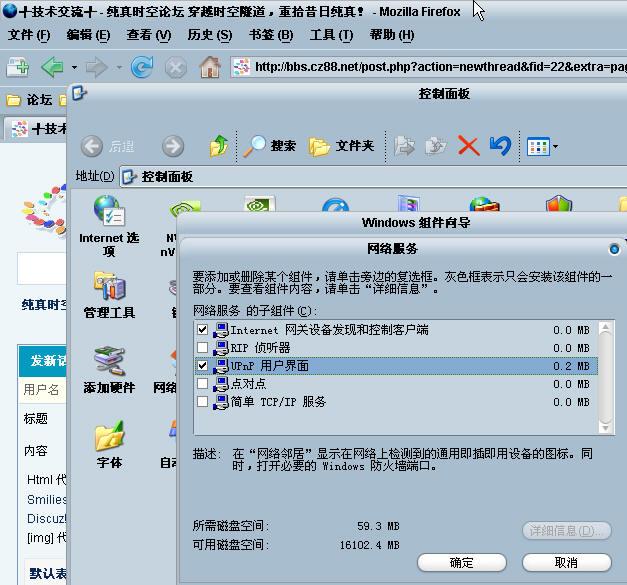Check RIP 侦听器 checkbox
Image resolution: width=627 pixels, height=585 pixels.
(203, 347)
